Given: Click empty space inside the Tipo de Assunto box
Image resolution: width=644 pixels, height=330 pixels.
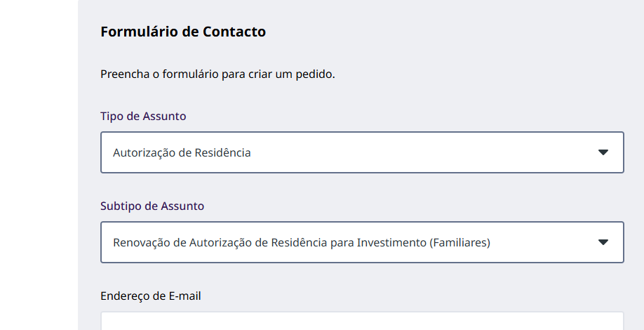Looking at the screenshot, I should click(x=421, y=152).
